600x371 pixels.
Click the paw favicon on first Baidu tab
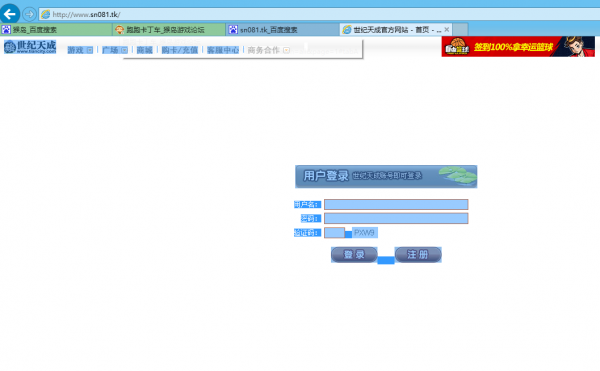(x=6, y=29)
